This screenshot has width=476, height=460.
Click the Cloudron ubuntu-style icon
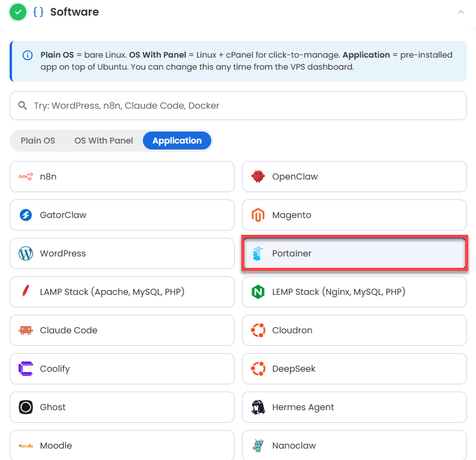[258, 330]
